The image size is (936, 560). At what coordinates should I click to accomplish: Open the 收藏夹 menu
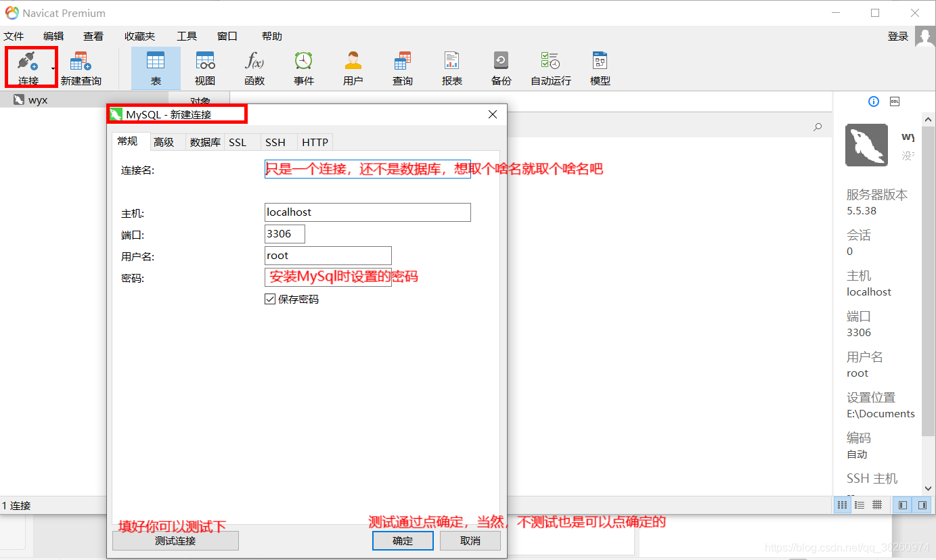[139, 37]
